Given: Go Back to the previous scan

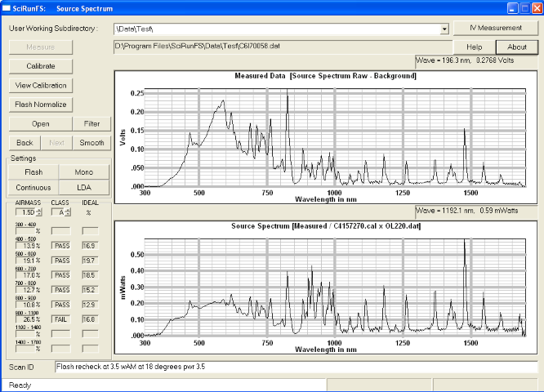Looking at the screenshot, I should tap(25, 142).
